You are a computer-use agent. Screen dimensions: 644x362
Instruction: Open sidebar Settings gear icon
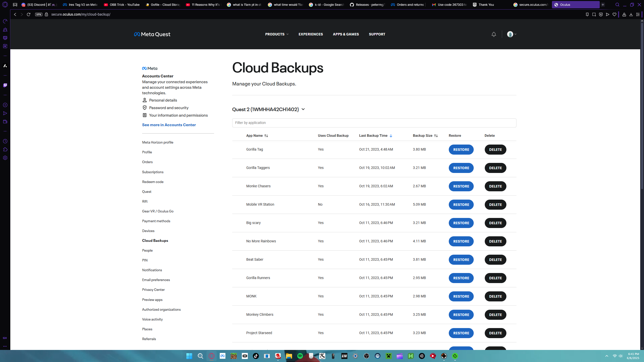5,158
